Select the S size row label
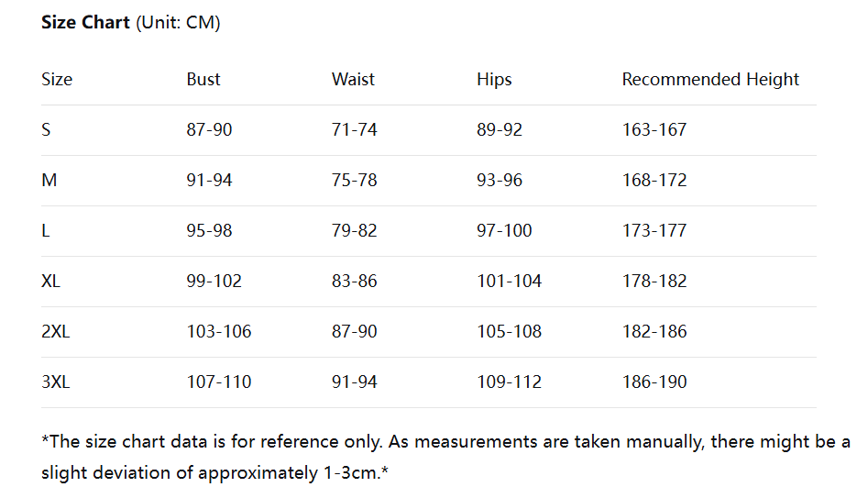Screen dimensions: 868x487 (x=46, y=130)
